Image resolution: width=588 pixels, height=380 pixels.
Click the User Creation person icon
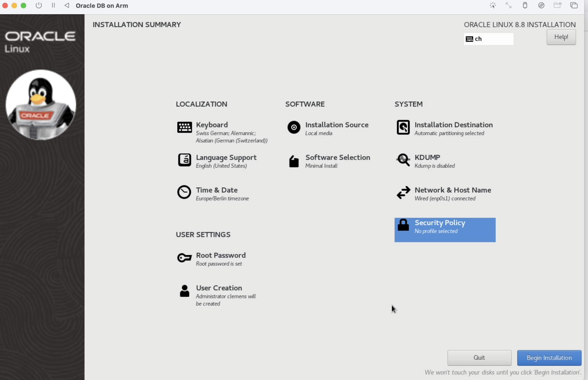pos(185,291)
